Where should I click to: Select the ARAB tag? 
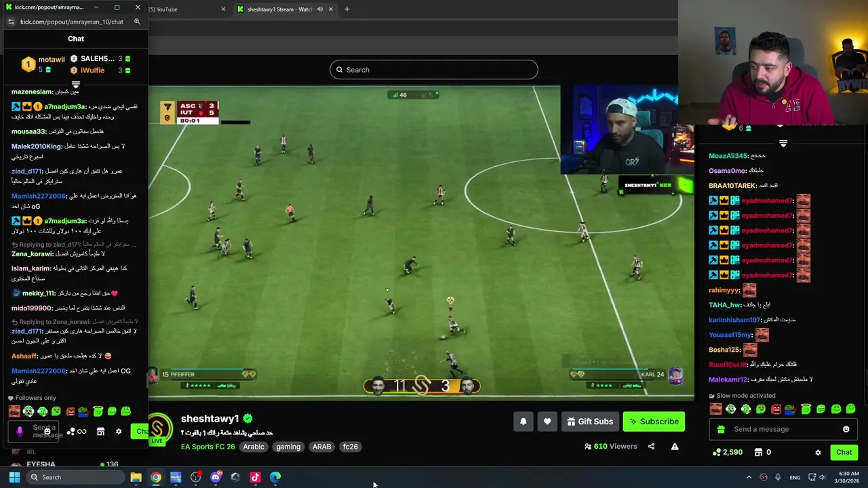pos(321,447)
